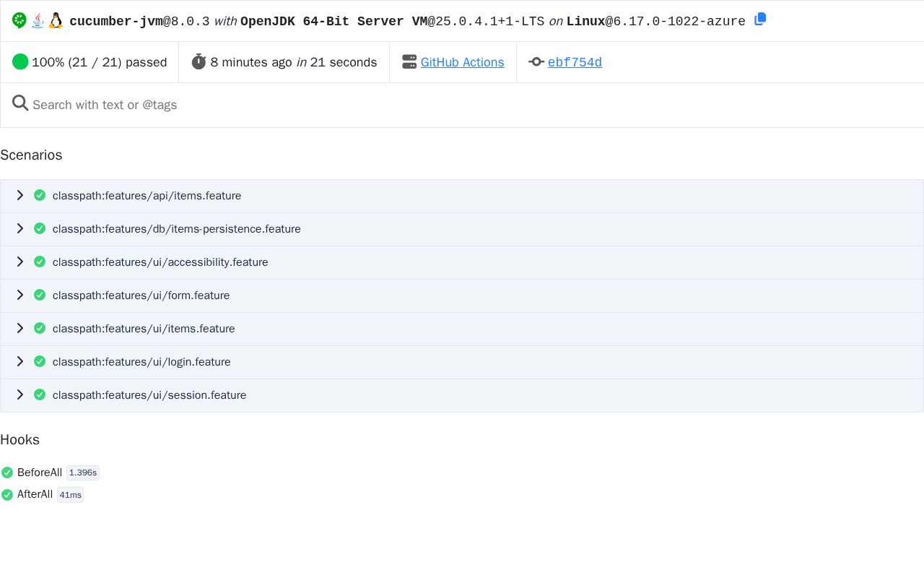Click the Hooks heading
This screenshot has height=578, width=924.
19,440
